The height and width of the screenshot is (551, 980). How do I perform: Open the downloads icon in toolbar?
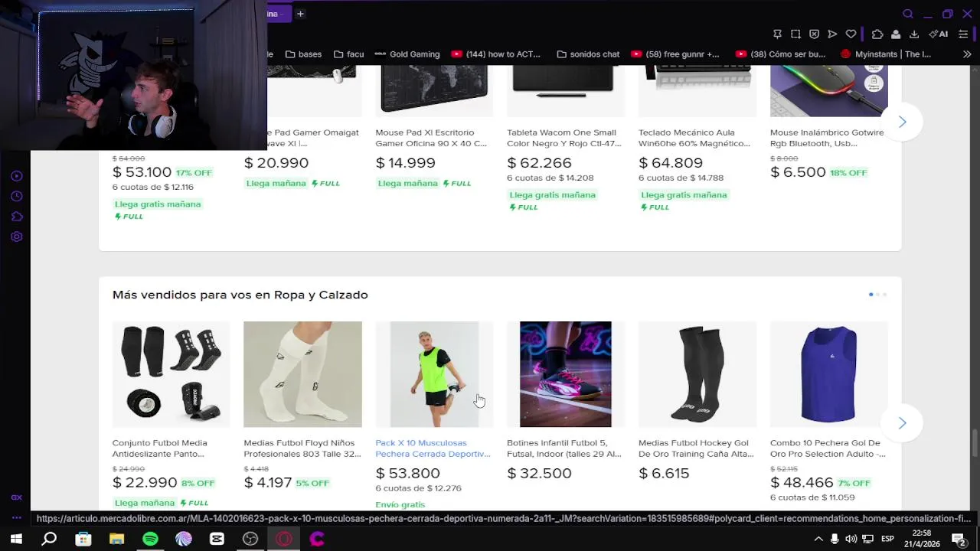pyautogui.click(x=914, y=34)
